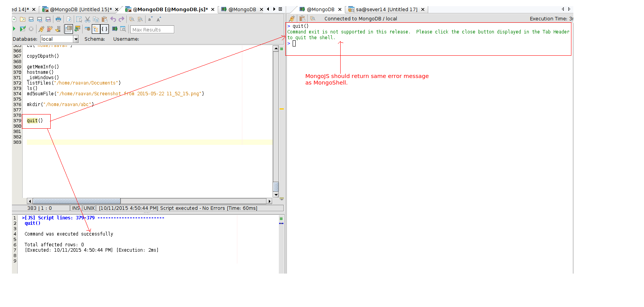Screen dimensions: 644x307
Task: Show the editor tab list menu
Action: [280, 9]
